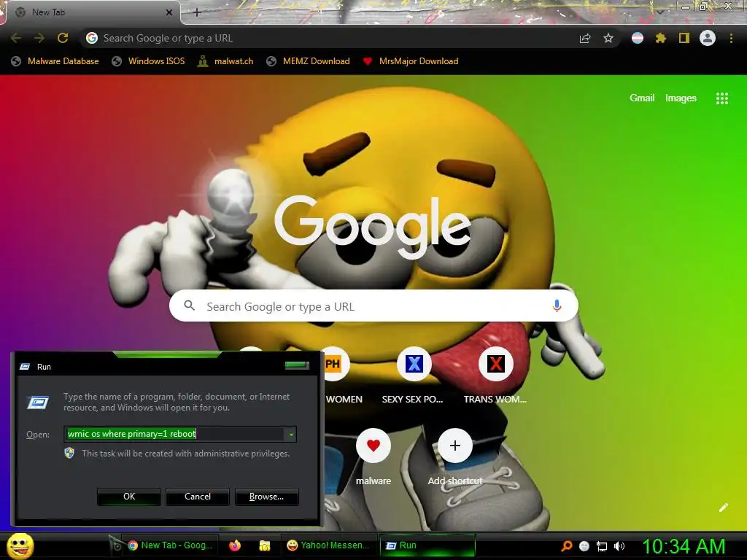This screenshot has height=560, width=747.
Task: Open the red X shortcut tile
Action: click(x=495, y=364)
